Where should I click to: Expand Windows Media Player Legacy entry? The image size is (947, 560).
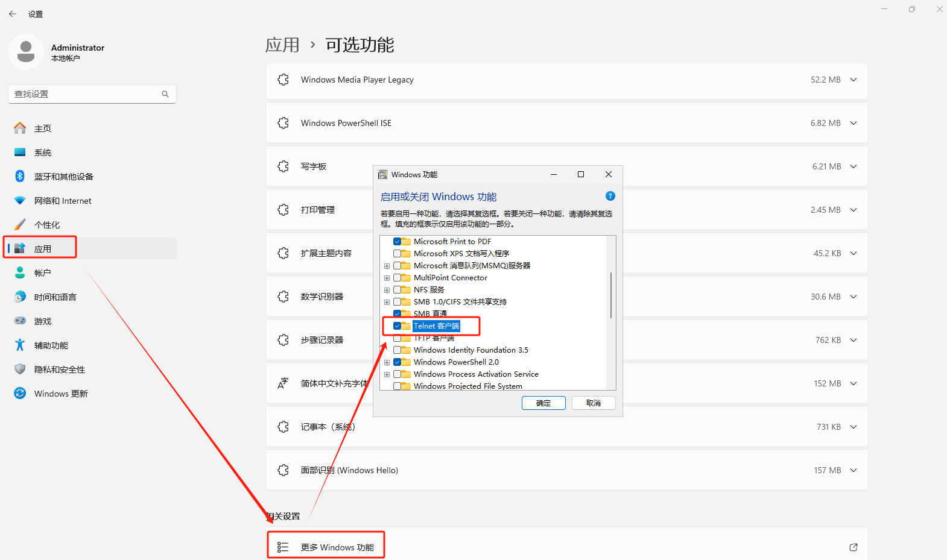pyautogui.click(x=854, y=80)
